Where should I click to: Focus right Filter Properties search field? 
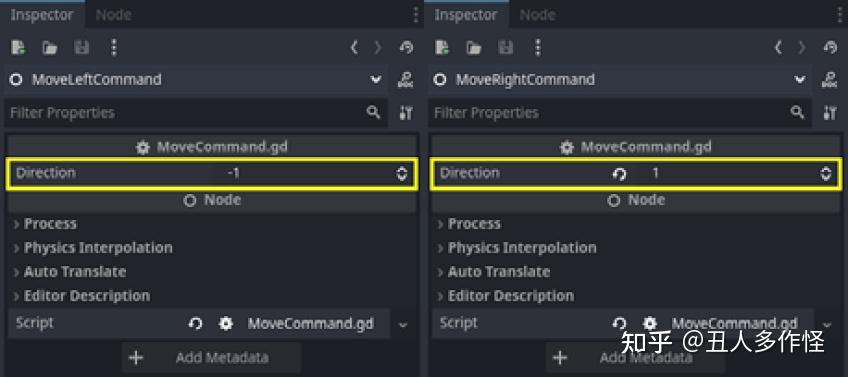[x=620, y=113]
